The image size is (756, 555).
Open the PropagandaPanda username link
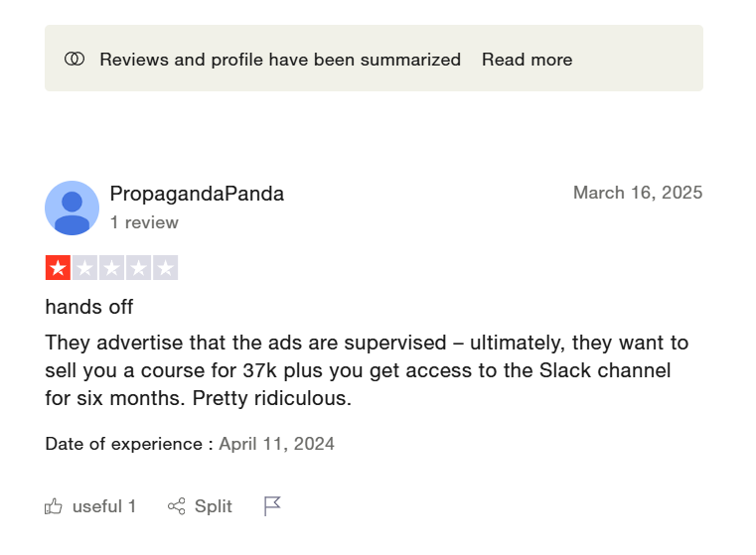[x=197, y=194]
